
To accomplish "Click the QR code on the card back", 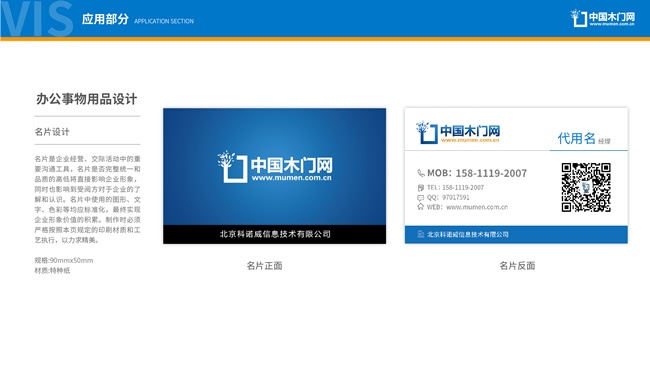I will [x=586, y=187].
